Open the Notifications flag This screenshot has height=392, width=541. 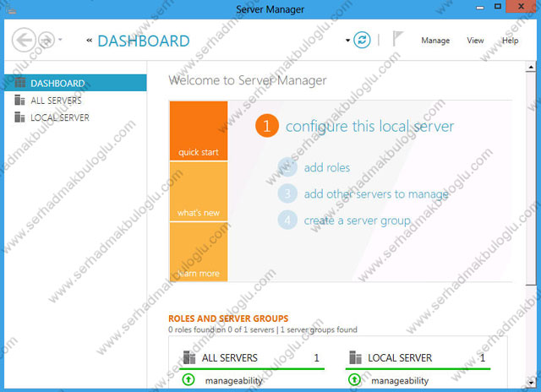pyautogui.click(x=397, y=38)
